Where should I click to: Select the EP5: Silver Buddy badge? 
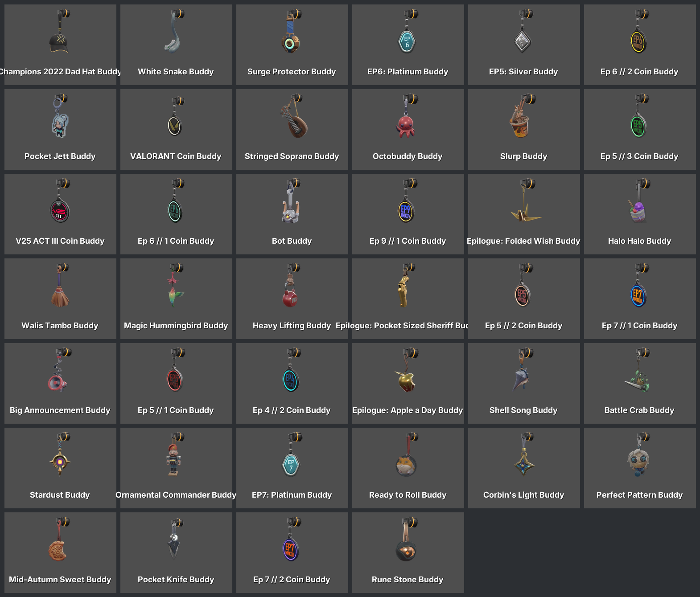click(524, 31)
